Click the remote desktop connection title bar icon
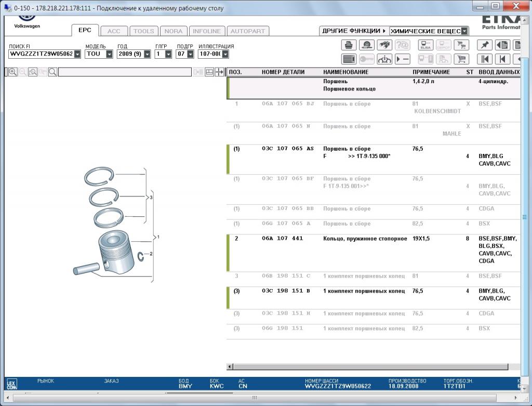The image size is (532, 406). pyautogui.click(x=7, y=7)
